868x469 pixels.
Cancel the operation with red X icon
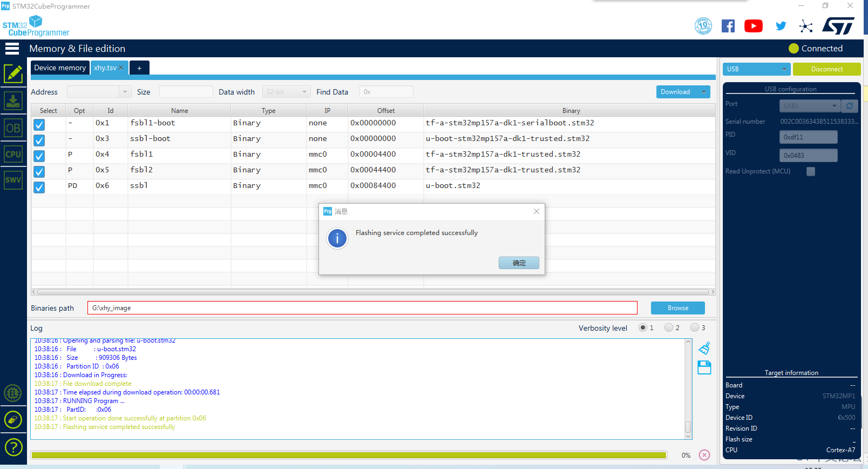[x=704, y=455]
